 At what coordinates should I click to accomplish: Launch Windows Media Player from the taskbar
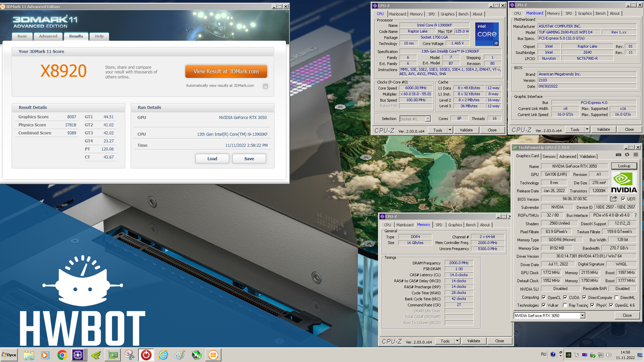[x=45, y=355]
